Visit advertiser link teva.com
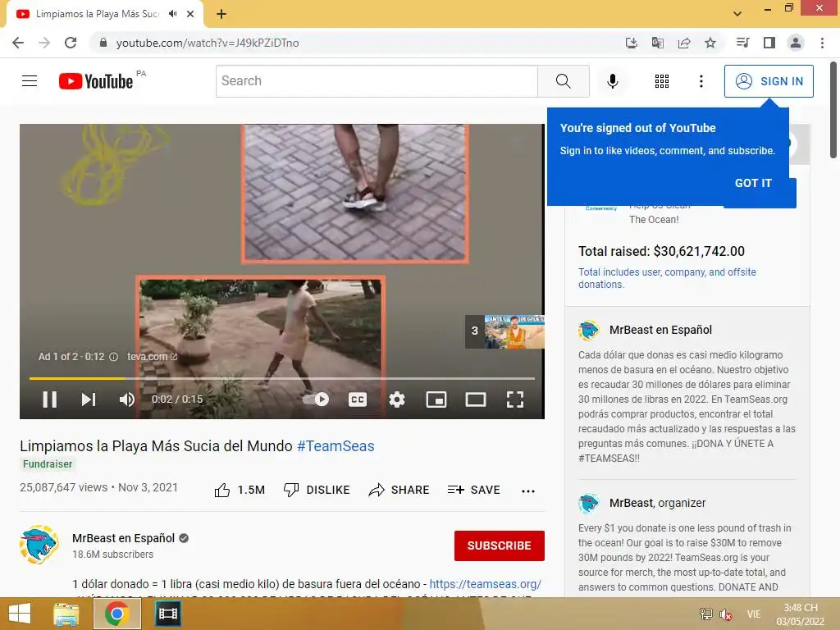840x630 pixels. [x=152, y=356]
